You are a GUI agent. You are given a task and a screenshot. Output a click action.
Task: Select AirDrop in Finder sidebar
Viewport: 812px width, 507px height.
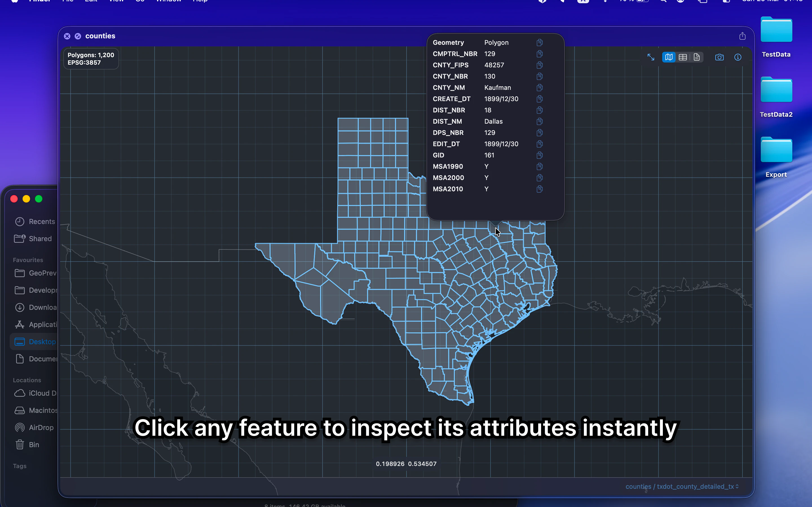[x=41, y=428]
